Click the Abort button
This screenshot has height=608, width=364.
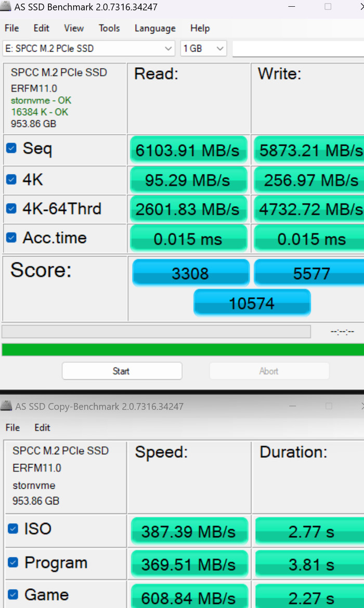click(x=269, y=371)
